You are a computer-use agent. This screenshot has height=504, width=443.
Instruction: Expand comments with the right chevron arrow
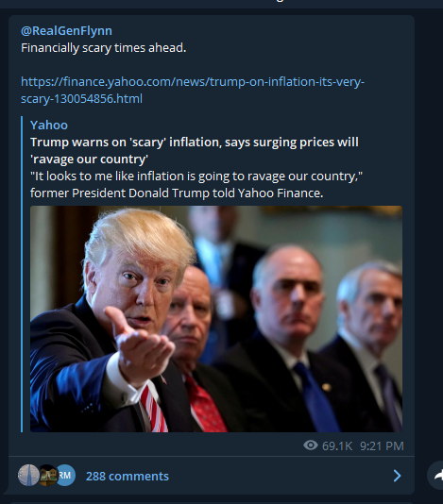[x=398, y=476]
